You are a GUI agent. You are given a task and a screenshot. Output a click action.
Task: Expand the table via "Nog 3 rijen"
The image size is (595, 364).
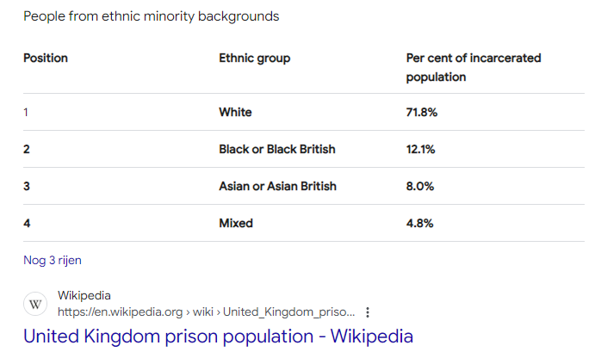pyautogui.click(x=53, y=260)
